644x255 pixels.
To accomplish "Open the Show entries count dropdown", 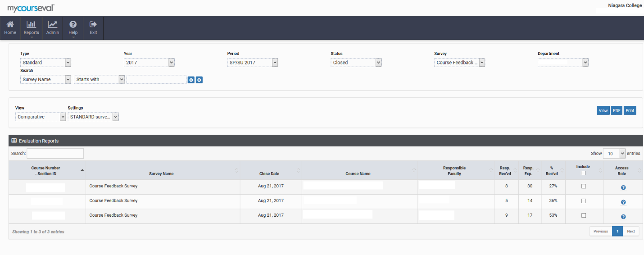I will click(x=614, y=153).
